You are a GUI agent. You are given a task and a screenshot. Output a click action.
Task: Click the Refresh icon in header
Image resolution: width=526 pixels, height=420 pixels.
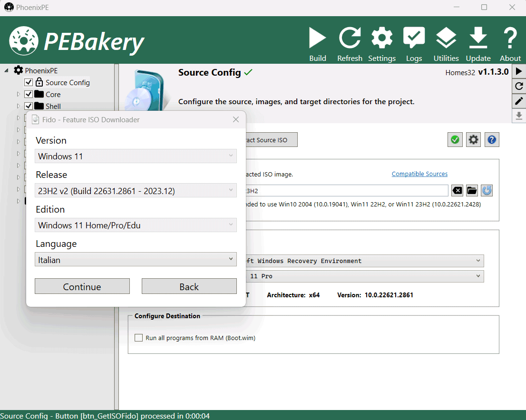pos(350,38)
